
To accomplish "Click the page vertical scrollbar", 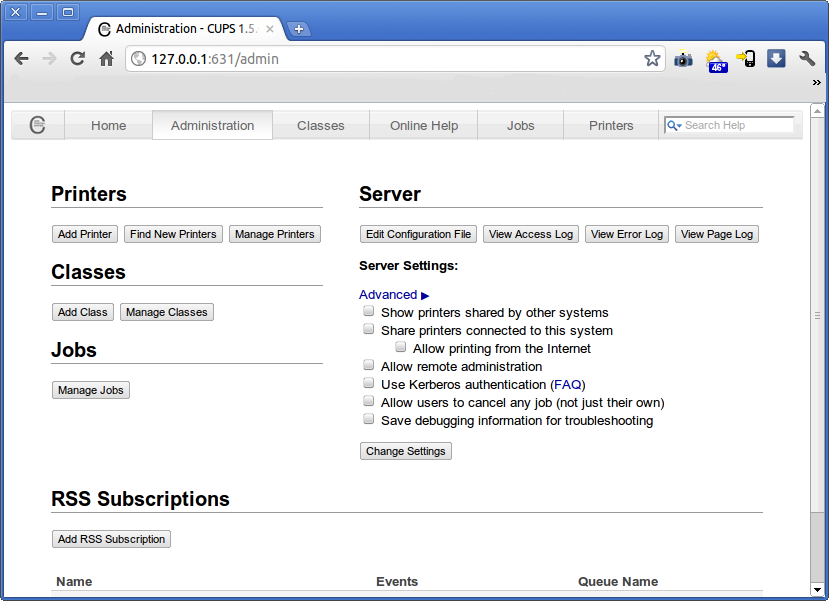I will [x=818, y=316].
